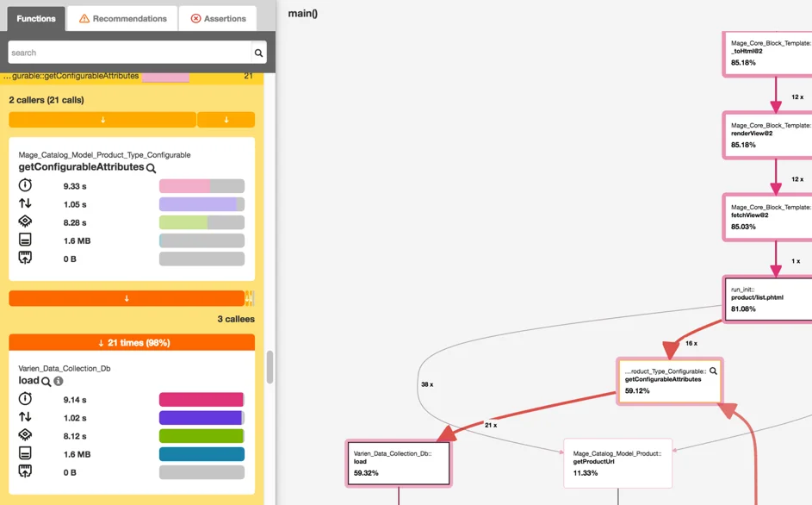The image size is (812, 505).
Task: Click the "21 times (98%)" callee header
Action: click(132, 343)
